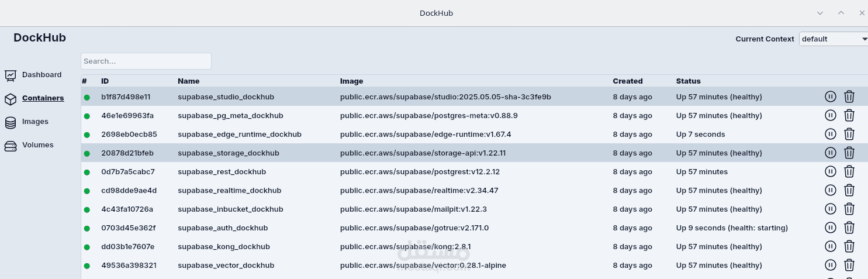Click the supabase_realtime_dockhub name
This screenshot has width=868, height=279.
click(229, 190)
